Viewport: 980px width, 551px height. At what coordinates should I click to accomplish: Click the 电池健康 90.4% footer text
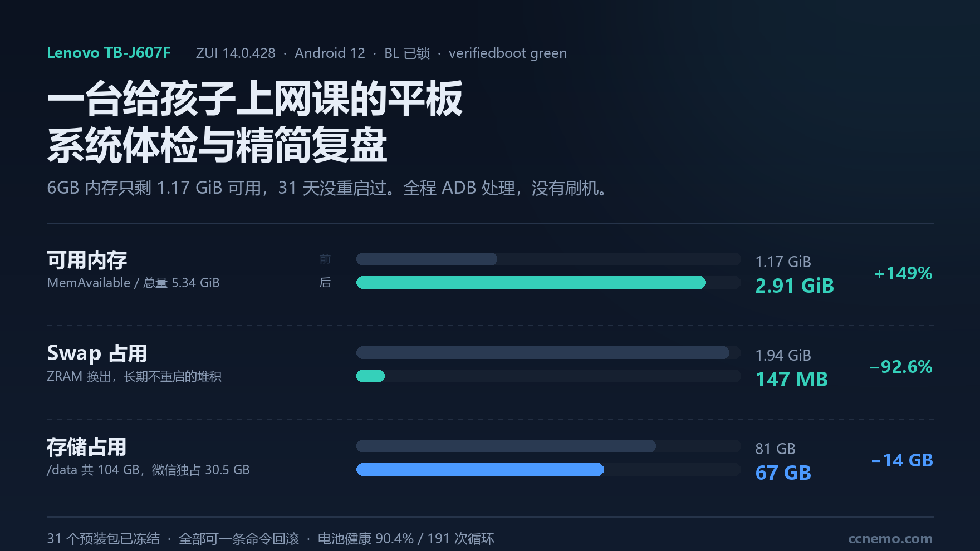pos(366,539)
